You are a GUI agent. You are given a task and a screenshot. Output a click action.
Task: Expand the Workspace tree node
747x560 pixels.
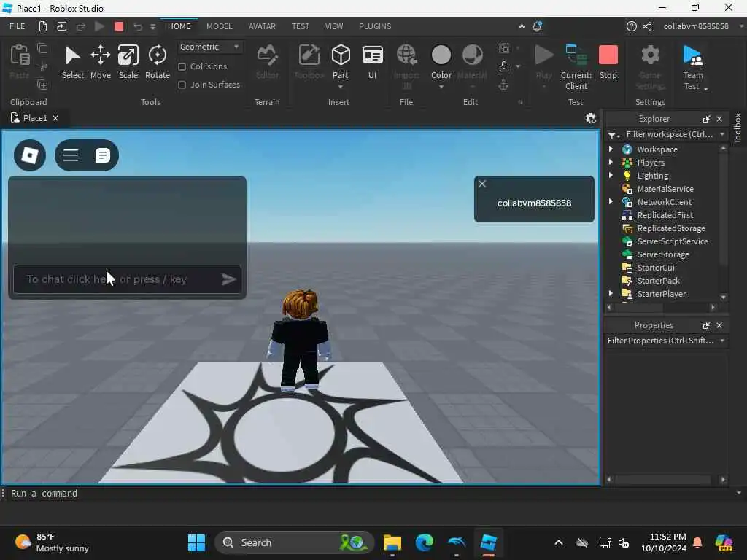tap(611, 149)
